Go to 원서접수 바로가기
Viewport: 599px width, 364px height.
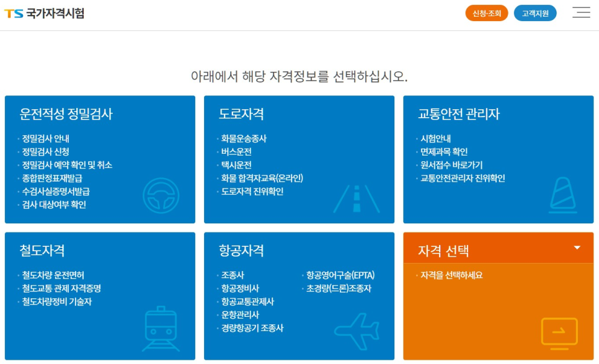click(x=451, y=165)
